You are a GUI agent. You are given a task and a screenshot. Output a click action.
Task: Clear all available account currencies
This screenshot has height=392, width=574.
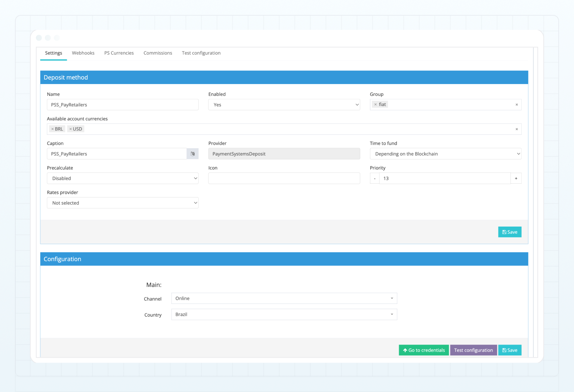click(x=516, y=129)
